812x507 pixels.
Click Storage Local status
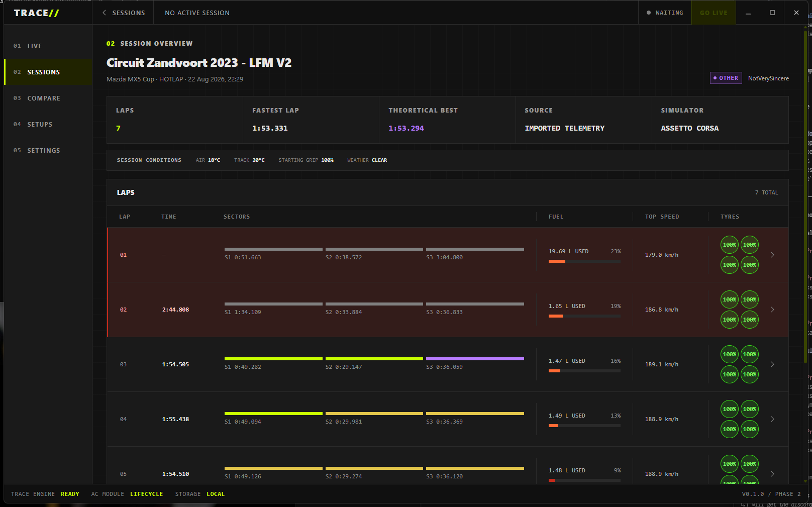pyautogui.click(x=200, y=494)
